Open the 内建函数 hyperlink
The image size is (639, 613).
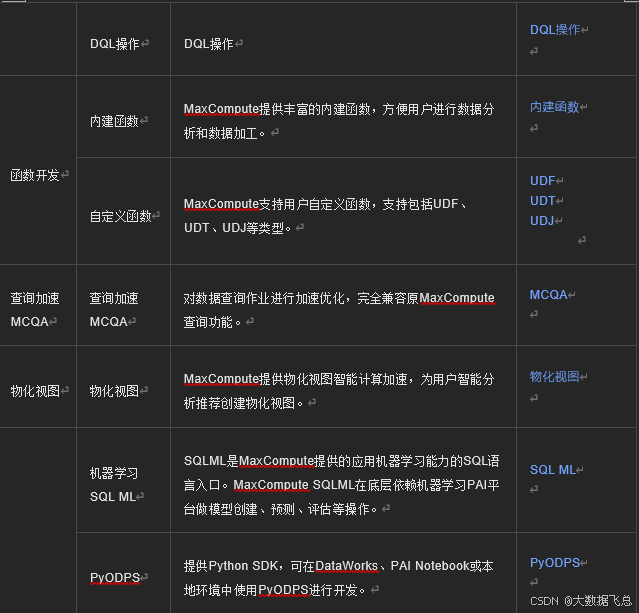554,107
